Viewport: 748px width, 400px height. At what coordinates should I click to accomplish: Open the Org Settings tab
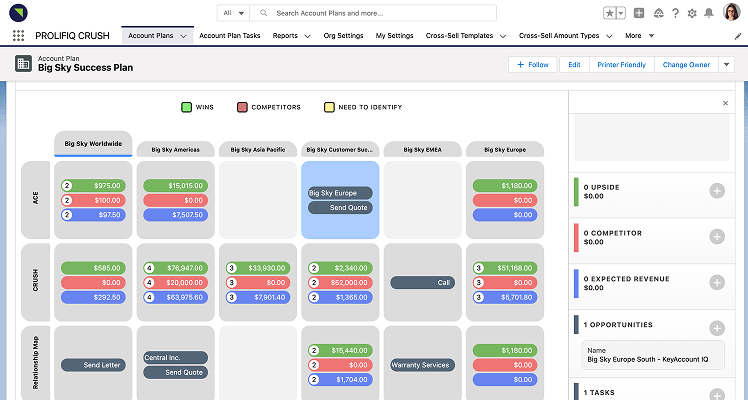[x=343, y=35]
